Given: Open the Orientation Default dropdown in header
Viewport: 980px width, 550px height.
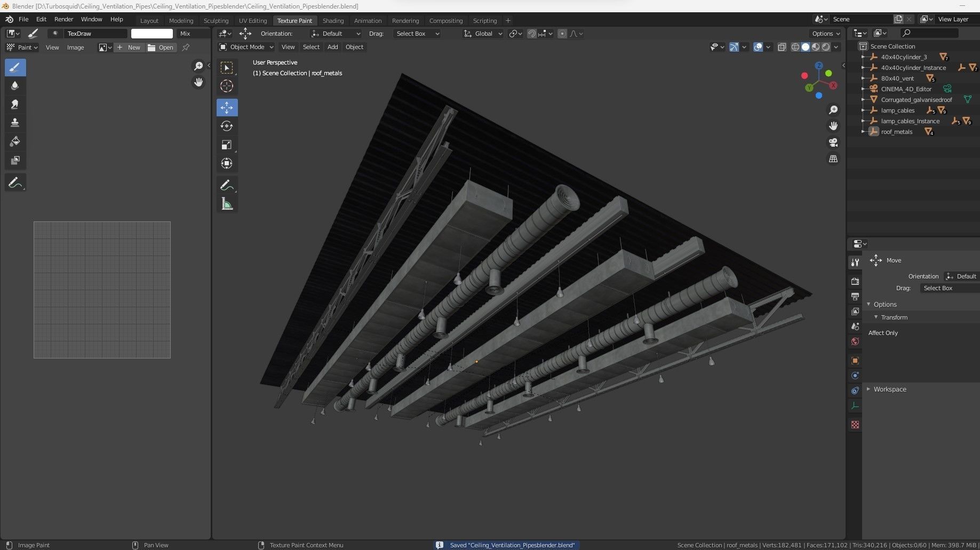Looking at the screenshot, I should click(x=336, y=34).
